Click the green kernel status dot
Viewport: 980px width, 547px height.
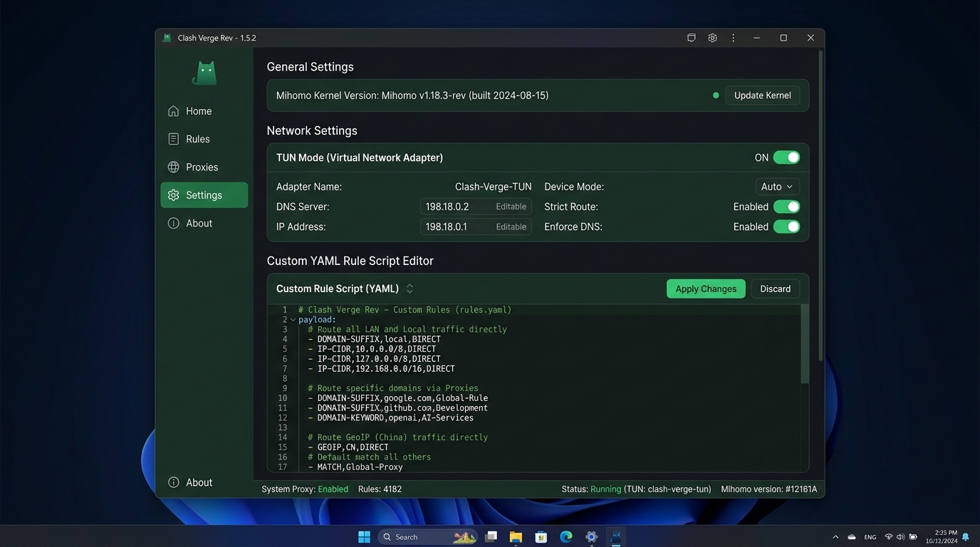716,95
